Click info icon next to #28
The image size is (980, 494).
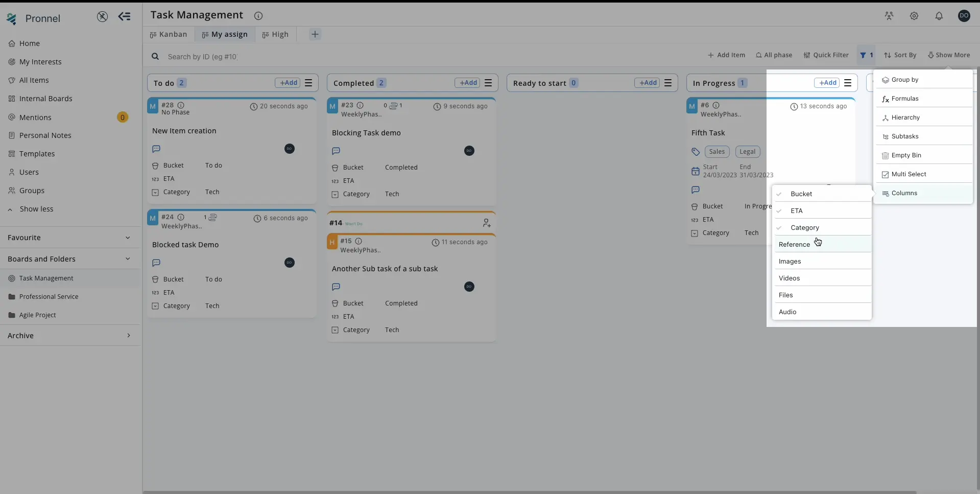(x=181, y=105)
